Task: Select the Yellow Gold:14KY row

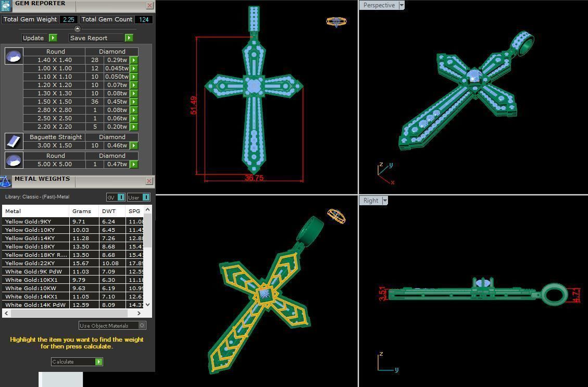Action: [x=73, y=238]
